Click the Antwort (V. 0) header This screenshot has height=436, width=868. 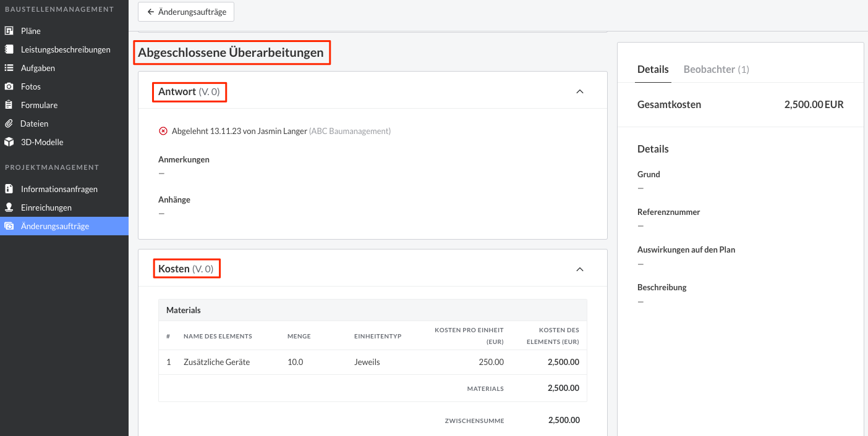[189, 91]
